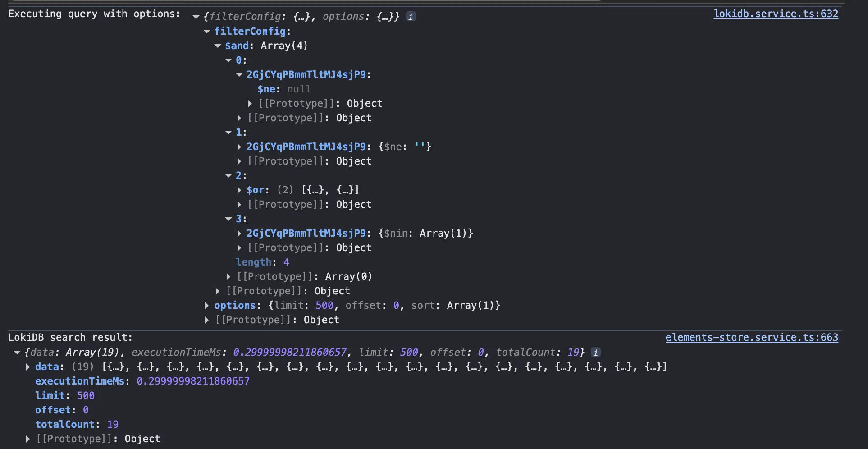Collapse the LokiDB search result object
Image resolution: width=868 pixels, height=449 pixels.
(x=17, y=353)
